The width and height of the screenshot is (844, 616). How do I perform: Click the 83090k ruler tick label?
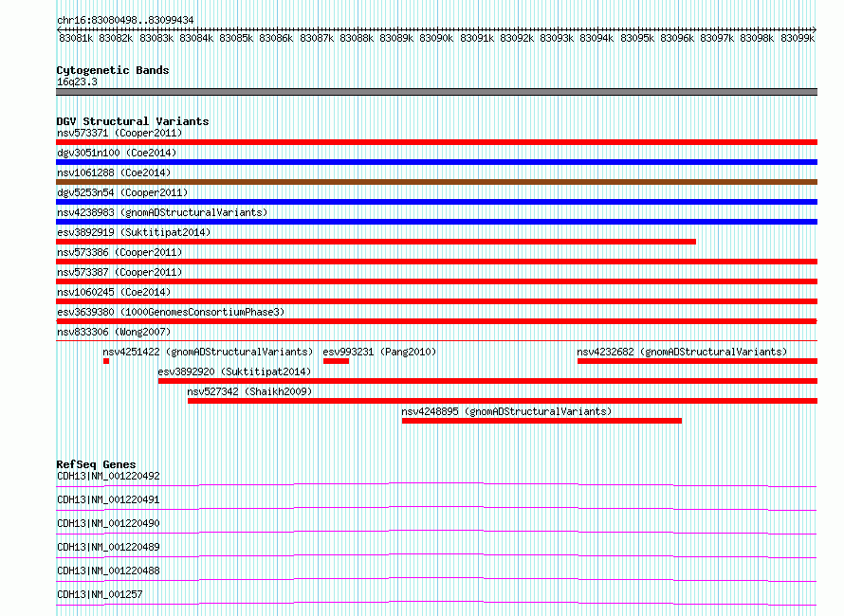436,38
